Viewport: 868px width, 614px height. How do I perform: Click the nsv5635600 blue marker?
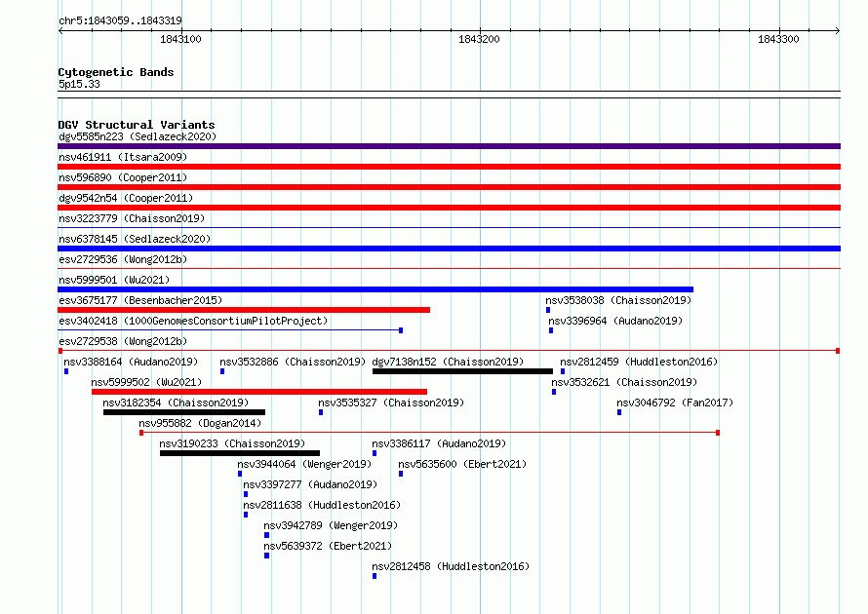click(x=401, y=474)
